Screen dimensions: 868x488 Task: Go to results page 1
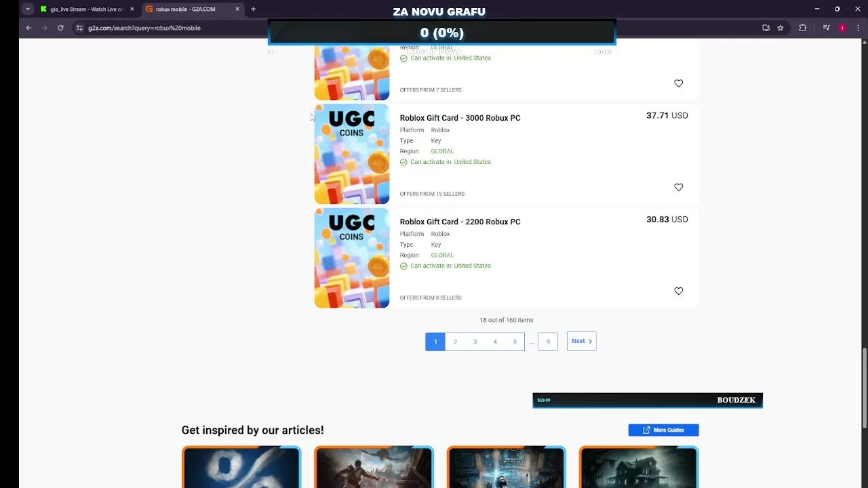pyautogui.click(x=435, y=342)
